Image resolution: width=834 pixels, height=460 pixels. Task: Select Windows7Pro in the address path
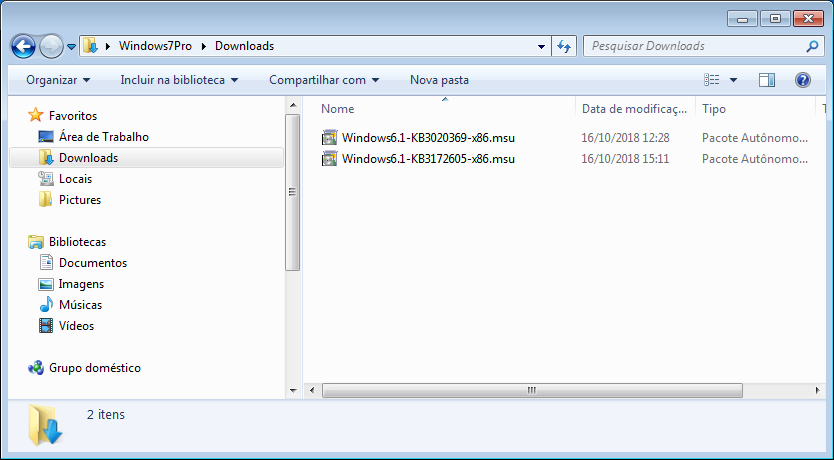click(x=155, y=46)
